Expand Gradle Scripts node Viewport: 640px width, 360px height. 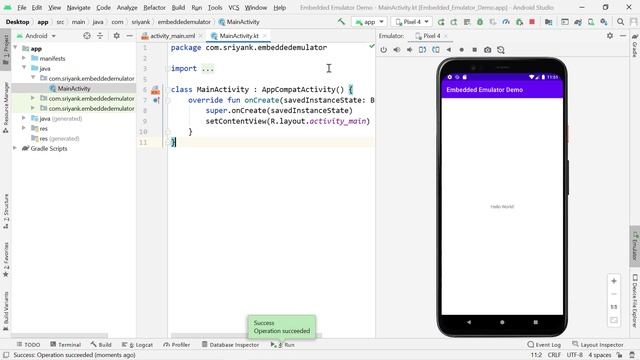coord(16,148)
